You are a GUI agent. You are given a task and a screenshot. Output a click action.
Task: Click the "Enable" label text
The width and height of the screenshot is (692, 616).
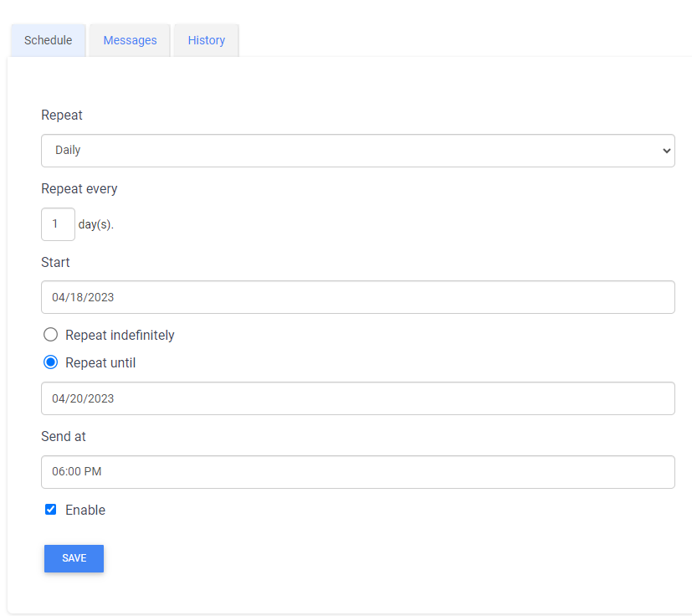[x=85, y=511]
